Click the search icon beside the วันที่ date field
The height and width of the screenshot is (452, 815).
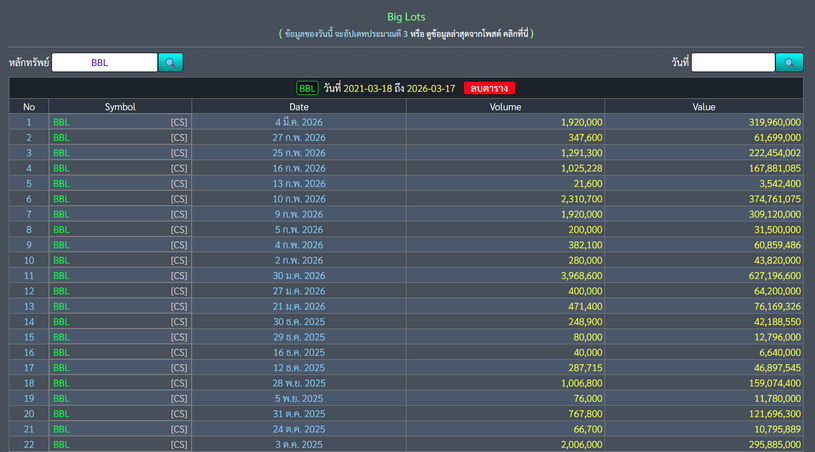click(x=789, y=63)
